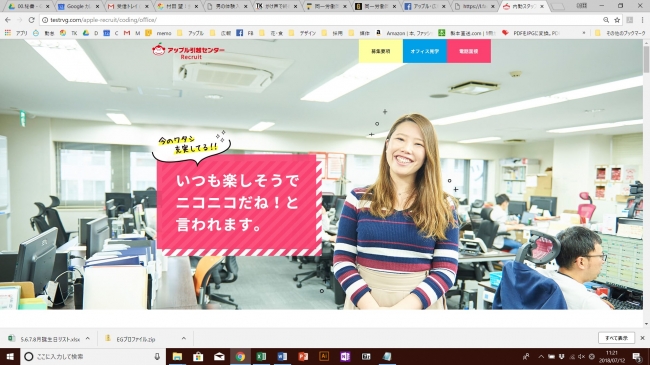Click the すべて表示 button in the downloads bar
Screen dimensions: 650x365
[x=616, y=338]
